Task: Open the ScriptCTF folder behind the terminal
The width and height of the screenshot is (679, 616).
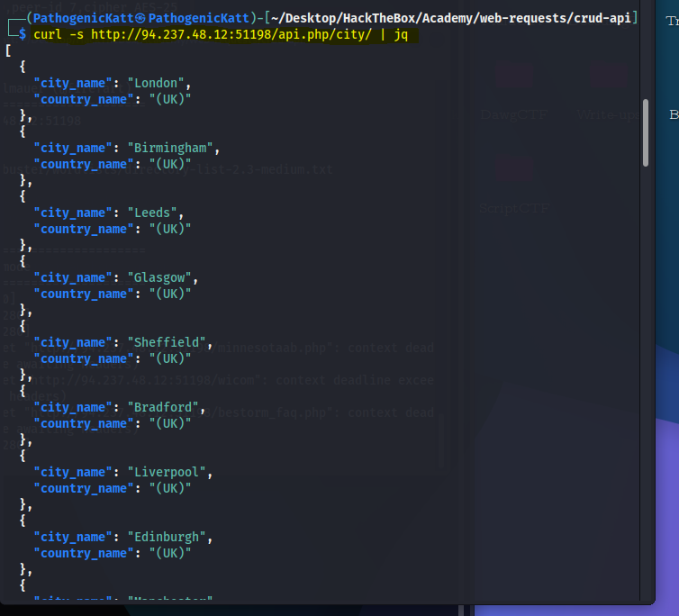Action: [x=514, y=186]
